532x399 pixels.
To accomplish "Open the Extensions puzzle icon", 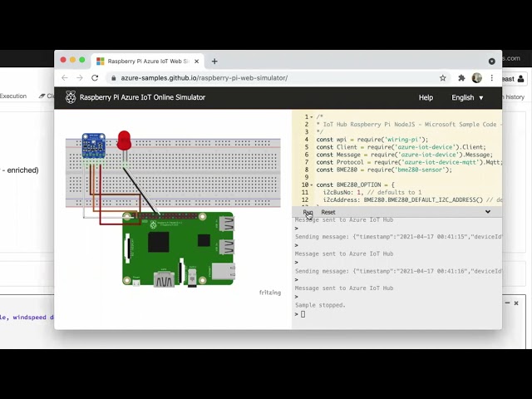I will pos(461,78).
